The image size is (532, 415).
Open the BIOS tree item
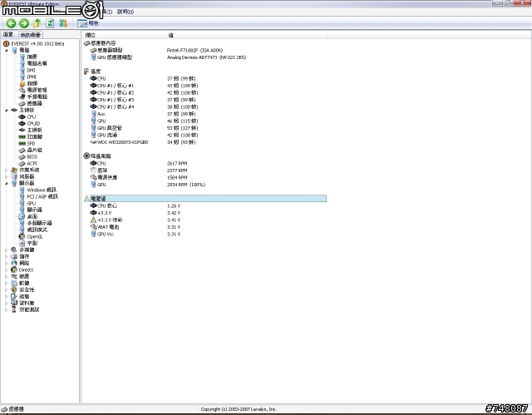[32, 157]
